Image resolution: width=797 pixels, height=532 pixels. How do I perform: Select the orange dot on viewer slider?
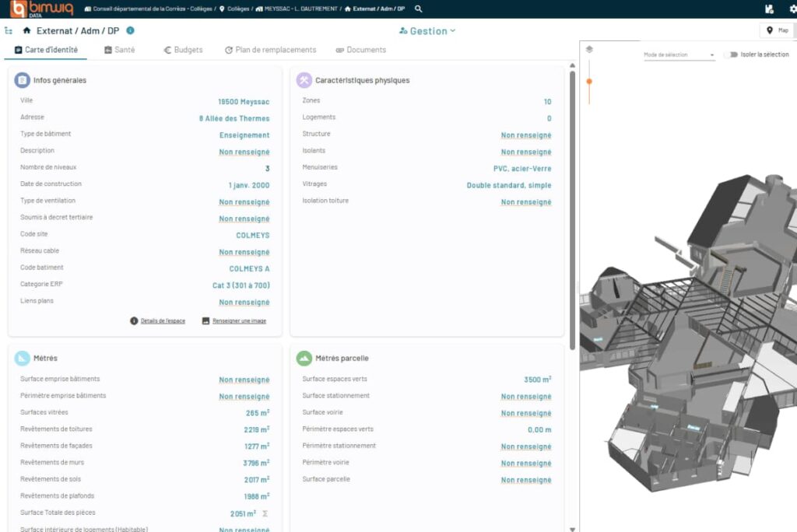click(x=588, y=79)
